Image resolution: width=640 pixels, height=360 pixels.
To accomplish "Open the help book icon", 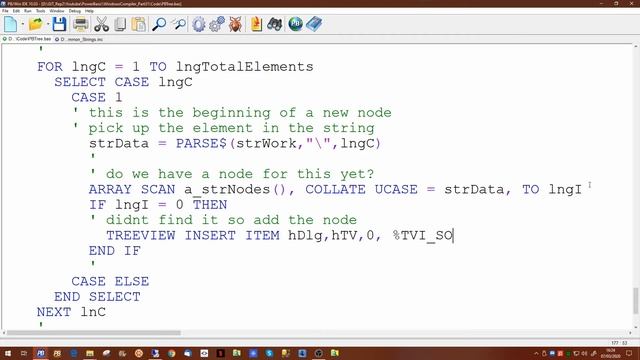I will click(x=314, y=24).
